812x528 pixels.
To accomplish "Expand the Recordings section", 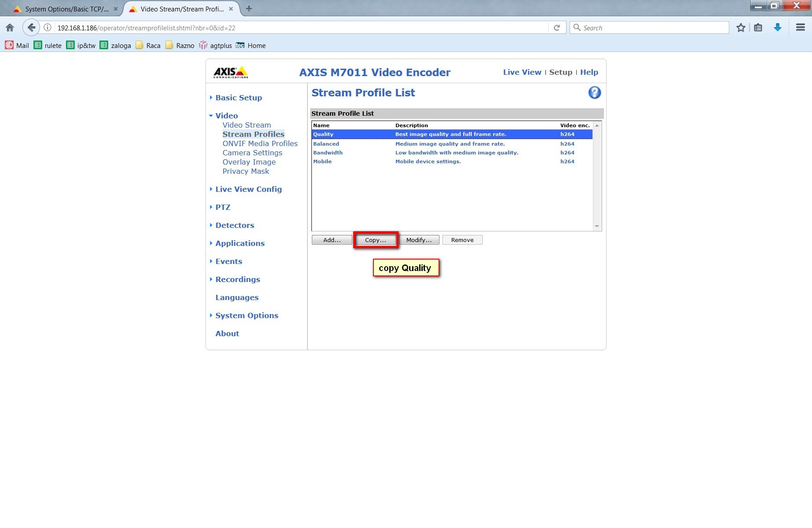I will pos(238,279).
